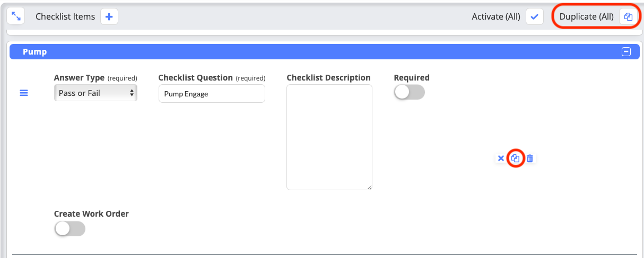Screen dimensions: 644x258
Task: Focus the Checklist Question field with Pump Engage
Action: [x=212, y=94]
